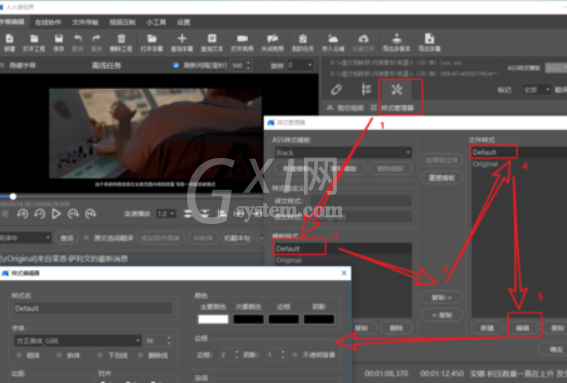567x383 pixels.
Task: Open the 视频压制 menu
Action: point(122,22)
